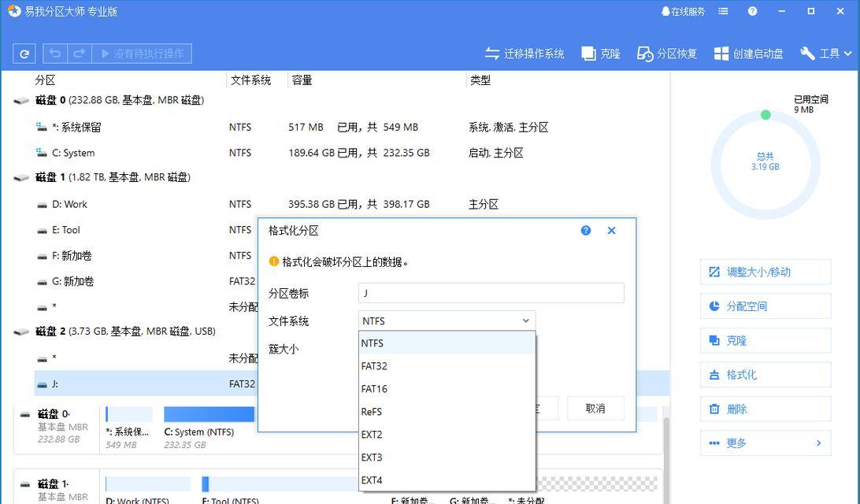
Task: Click Clone (克隆) in the side panel
Action: click(765, 340)
